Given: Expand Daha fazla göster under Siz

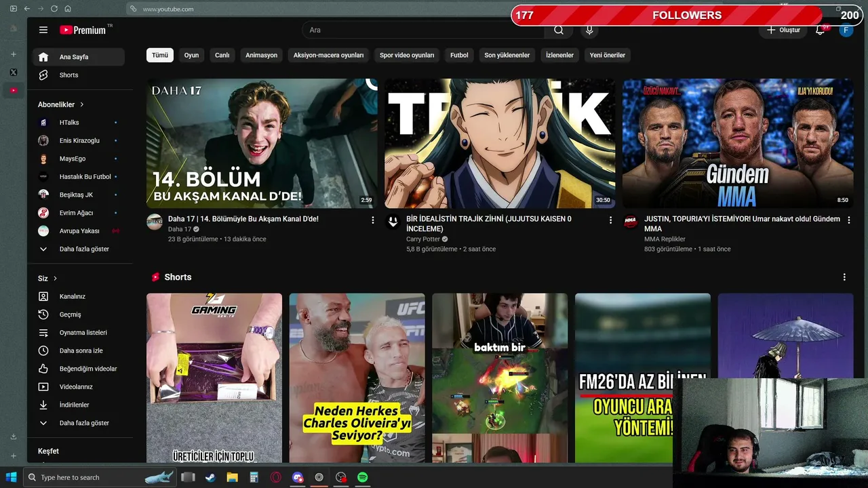Looking at the screenshot, I should (79, 423).
